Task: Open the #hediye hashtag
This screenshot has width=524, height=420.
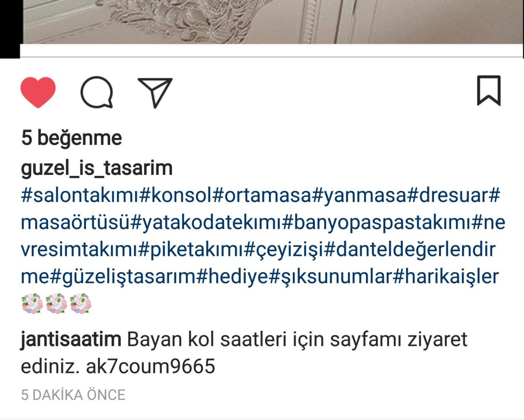Action: [x=232, y=277]
